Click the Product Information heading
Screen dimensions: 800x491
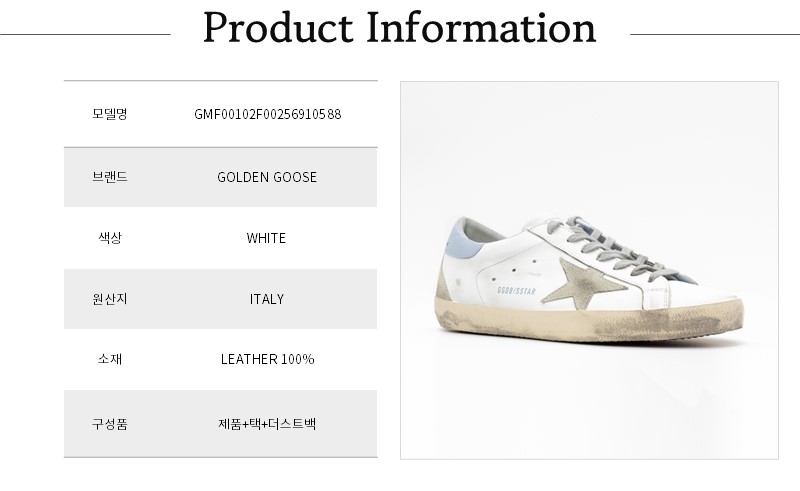(x=399, y=29)
